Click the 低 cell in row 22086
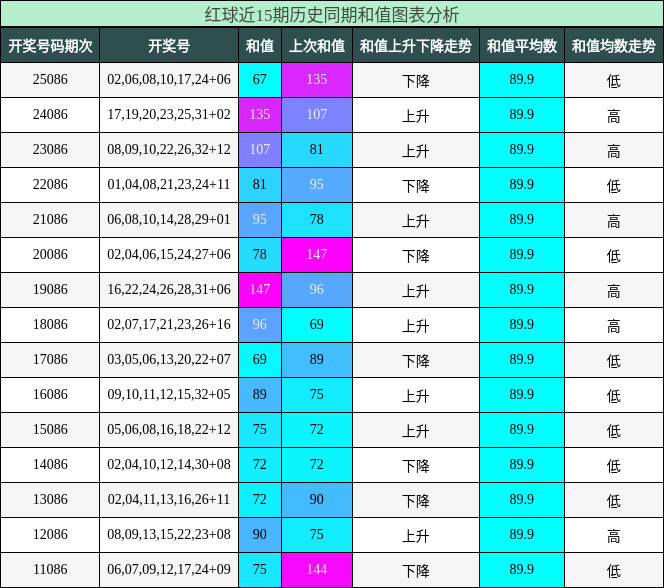Viewport: 664px width, 588px height. pyautogui.click(x=614, y=185)
